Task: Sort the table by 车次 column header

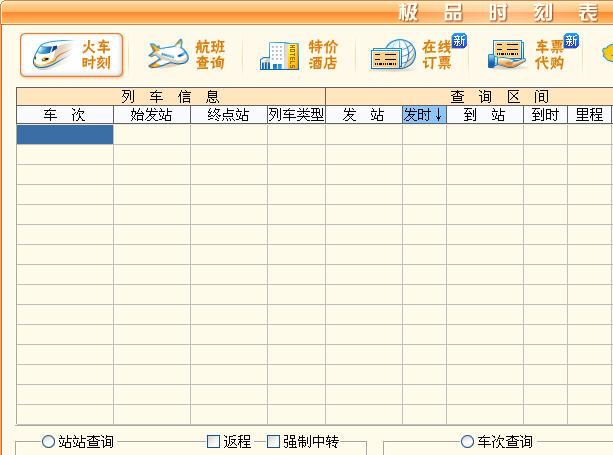Action: (x=65, y=115)
